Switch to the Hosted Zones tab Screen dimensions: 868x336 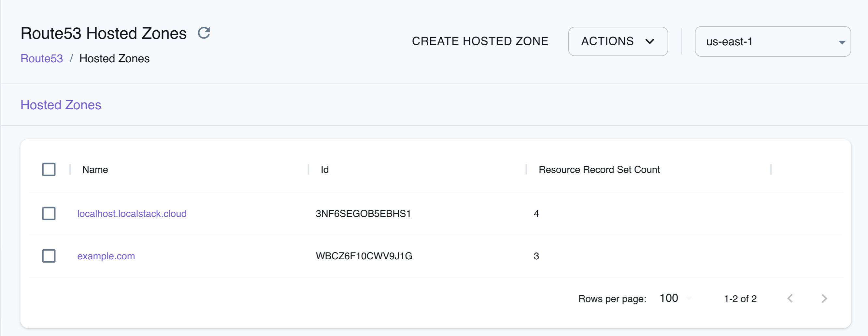pyautogui.click(x=61, y=105)
